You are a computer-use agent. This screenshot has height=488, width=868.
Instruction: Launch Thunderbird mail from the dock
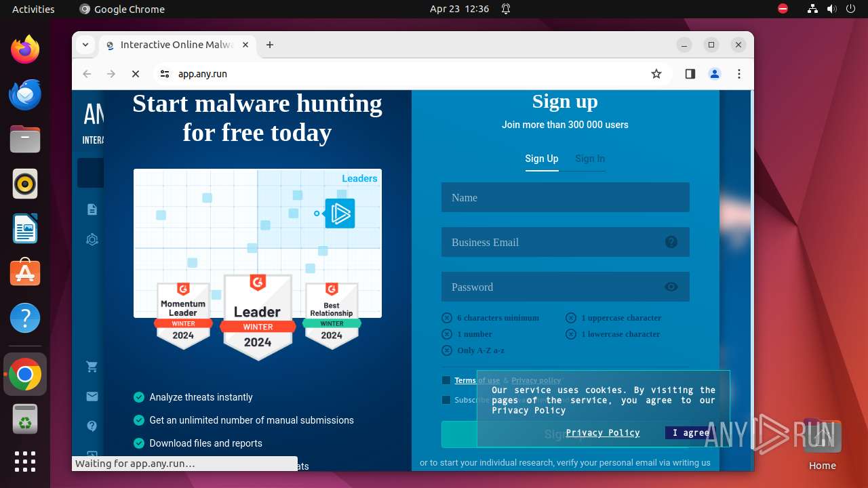tap(25, 94)
